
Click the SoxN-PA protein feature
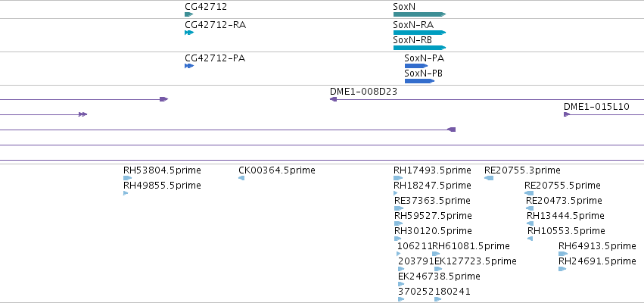click(416, 66)
